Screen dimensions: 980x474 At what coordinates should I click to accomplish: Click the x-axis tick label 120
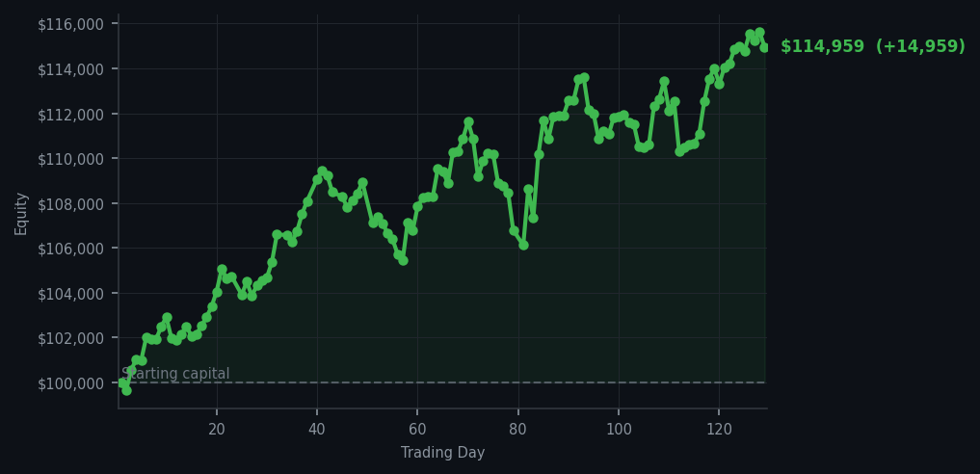[x=719, y=430]
